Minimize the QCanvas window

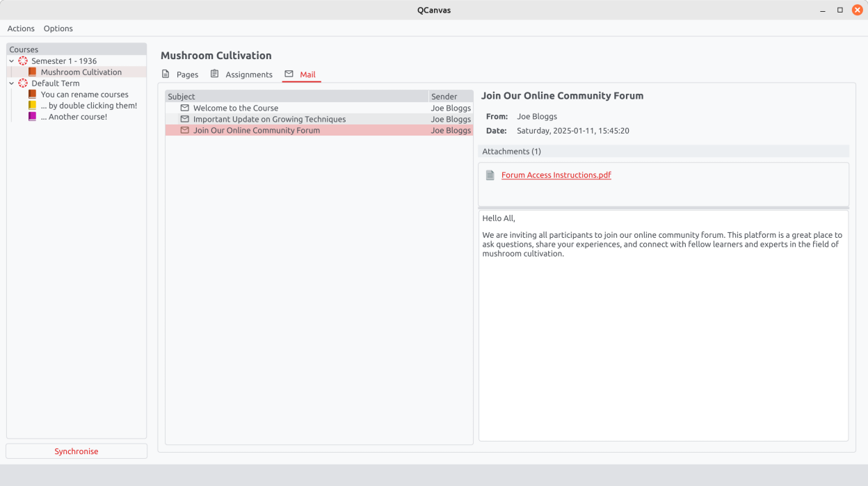pos(823,10)
